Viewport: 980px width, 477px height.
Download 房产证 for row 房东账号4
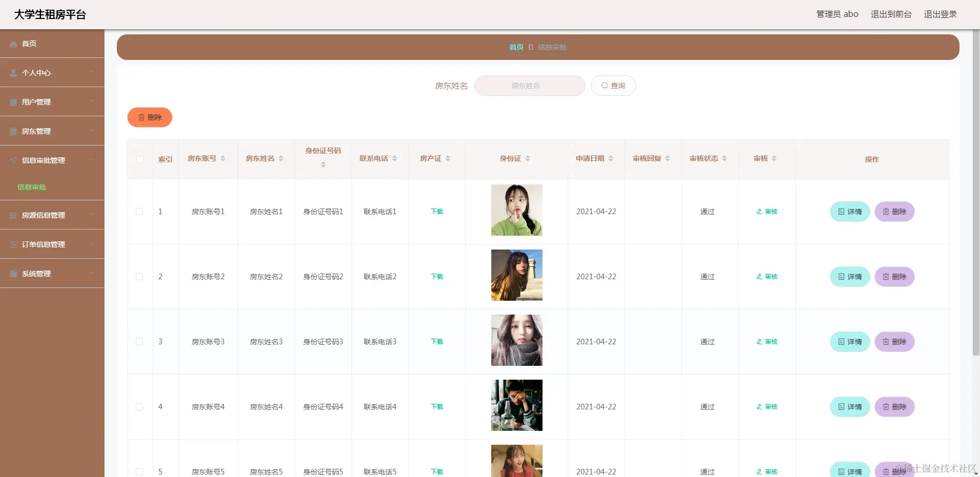click(x=437, y=407)
